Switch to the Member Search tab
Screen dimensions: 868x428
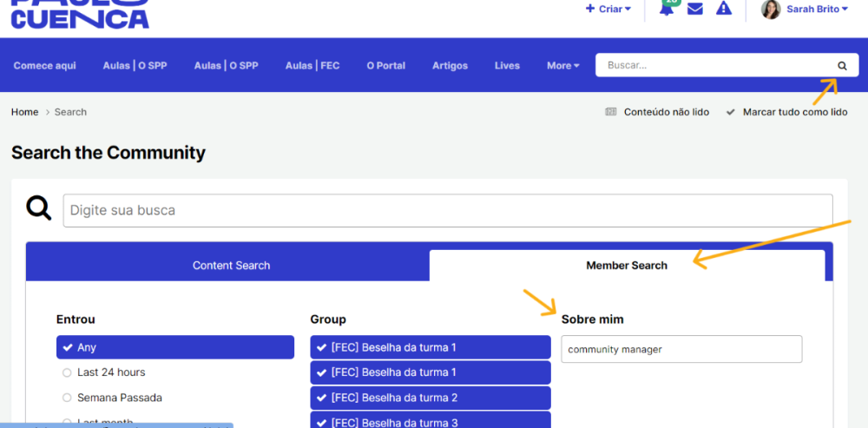coord(626,266)
